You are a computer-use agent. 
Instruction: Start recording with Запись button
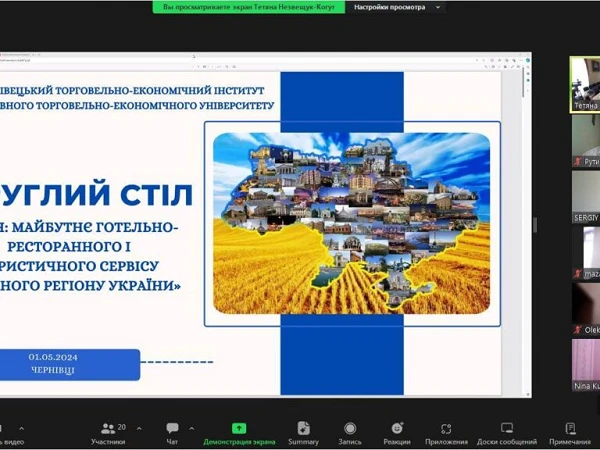point(350,433)
